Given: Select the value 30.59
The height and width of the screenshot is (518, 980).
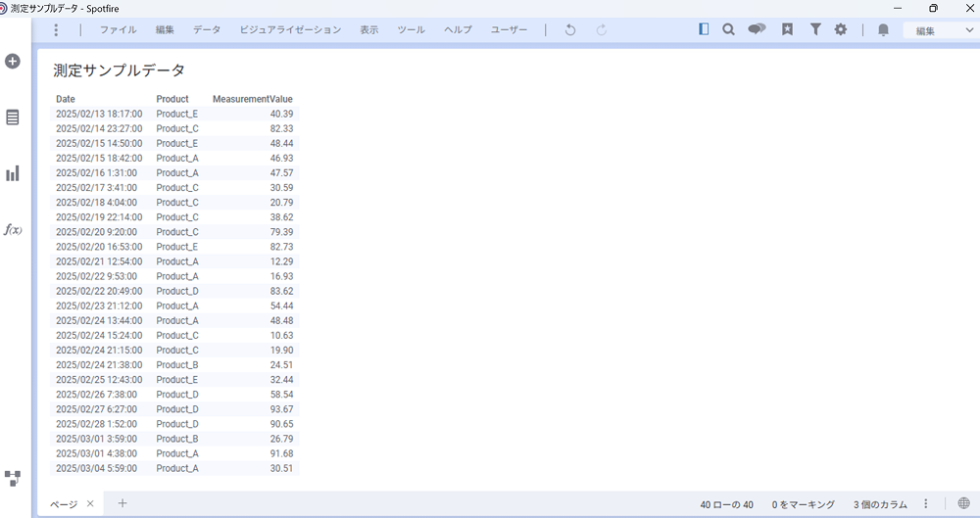Looking at the screenshot, I should [281, 187].
